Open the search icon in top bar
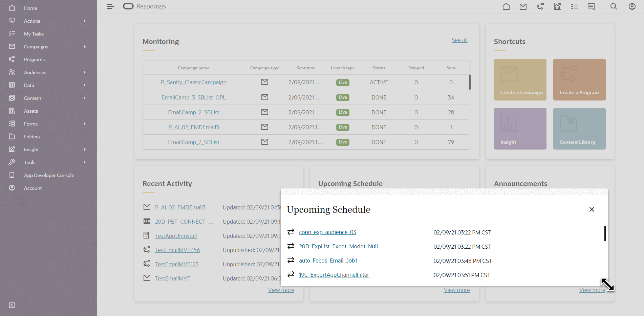This screenshot has height=316, width=644. point(614,6)
